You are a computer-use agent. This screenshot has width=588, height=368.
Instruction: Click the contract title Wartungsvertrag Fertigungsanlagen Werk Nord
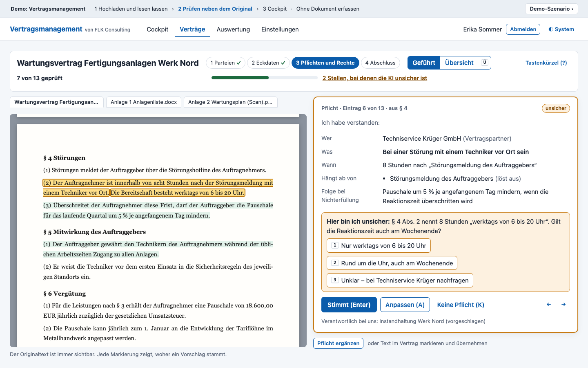[108, 63]
